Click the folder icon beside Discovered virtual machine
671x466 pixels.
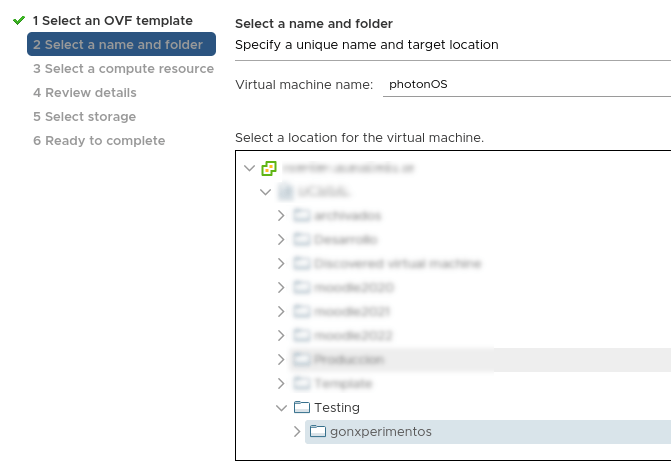click(x=302, y=264)
